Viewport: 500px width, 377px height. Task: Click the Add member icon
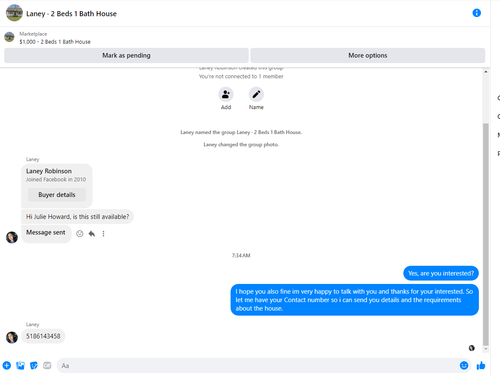pyautogui.click(x=226, y=94)
